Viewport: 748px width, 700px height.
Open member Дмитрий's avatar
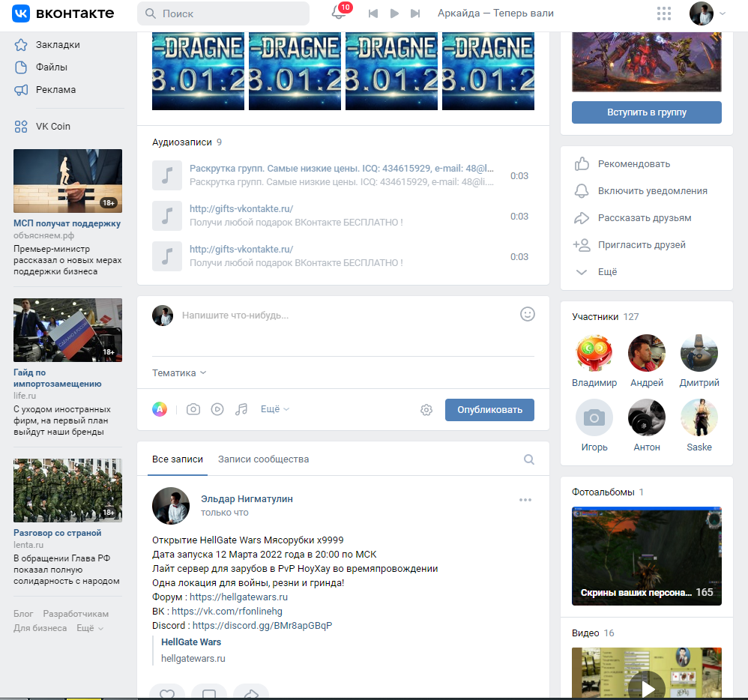coord(699,353)
